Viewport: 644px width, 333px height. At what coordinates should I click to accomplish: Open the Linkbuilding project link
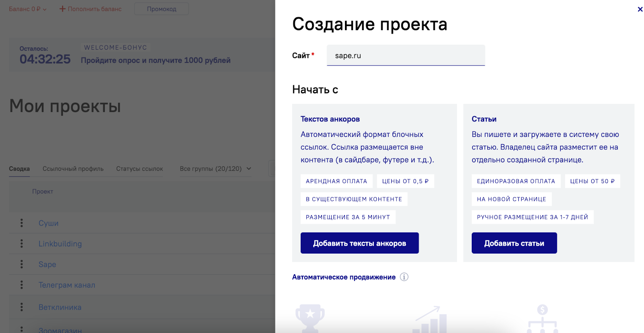[x=60, y=244]
